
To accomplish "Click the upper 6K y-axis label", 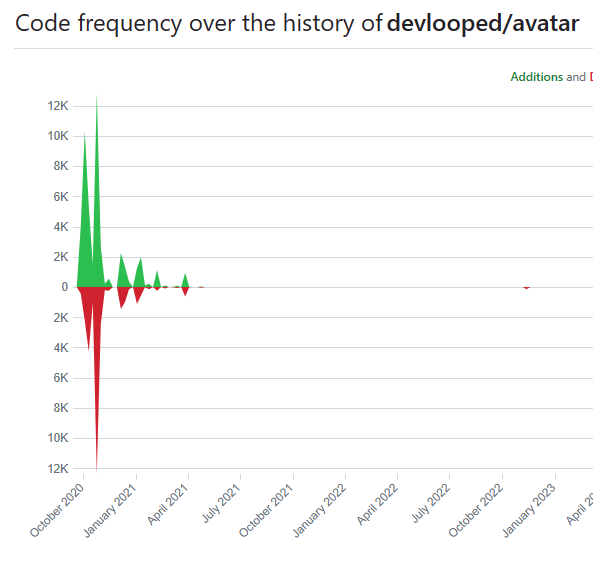I will (61, 197).
